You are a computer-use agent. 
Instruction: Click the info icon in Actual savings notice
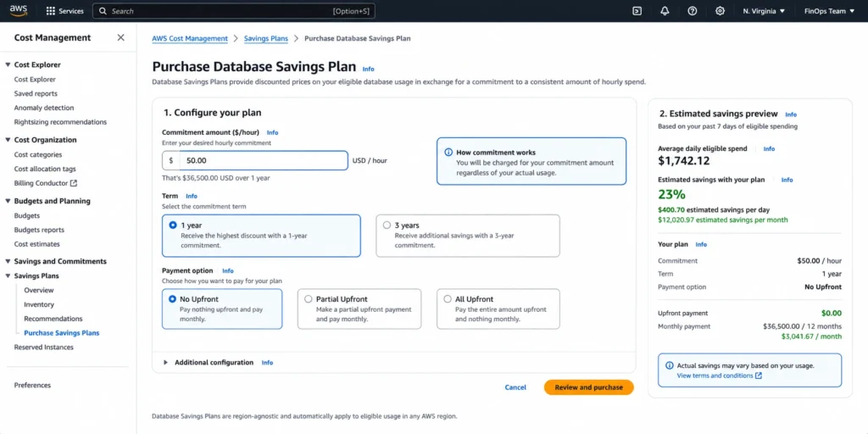click(x=670, y=365)
